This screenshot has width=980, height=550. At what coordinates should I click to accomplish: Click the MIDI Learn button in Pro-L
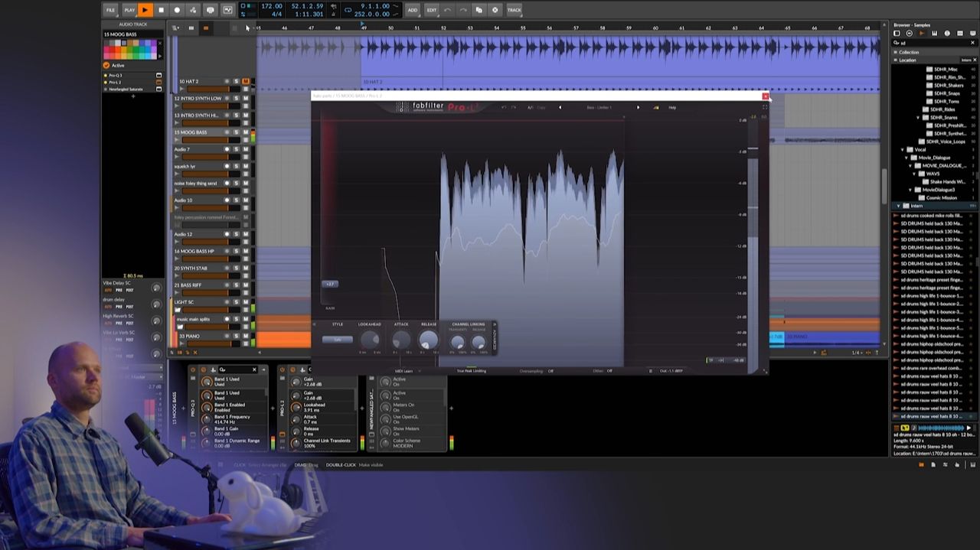403,371
